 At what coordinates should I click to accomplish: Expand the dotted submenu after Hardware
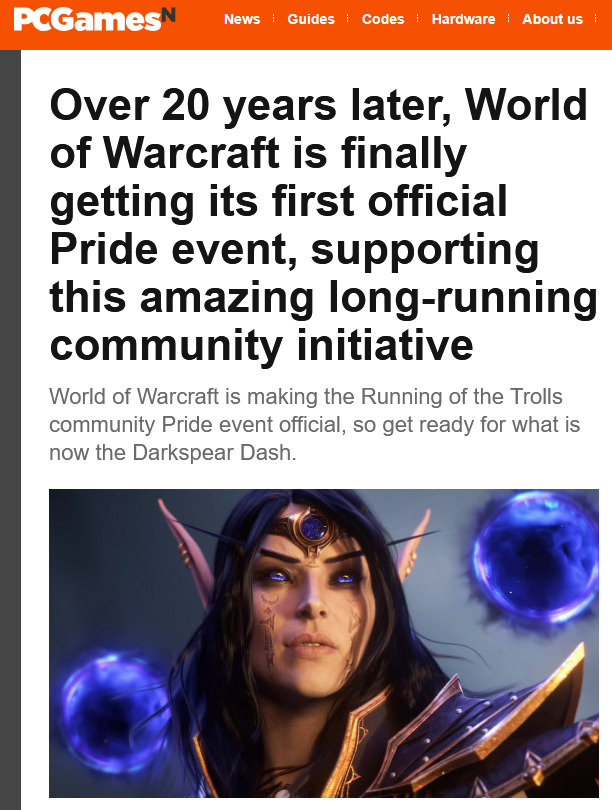tap(509, 19)
